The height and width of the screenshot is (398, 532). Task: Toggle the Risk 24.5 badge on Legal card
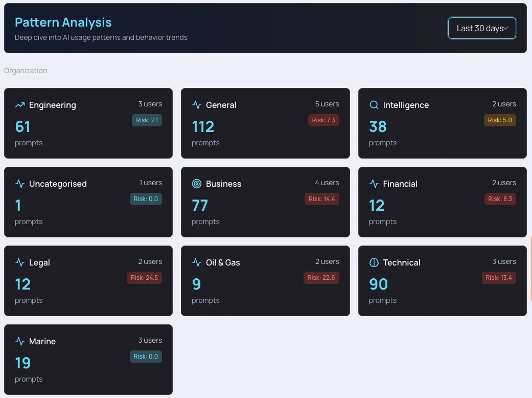(144, 278)
